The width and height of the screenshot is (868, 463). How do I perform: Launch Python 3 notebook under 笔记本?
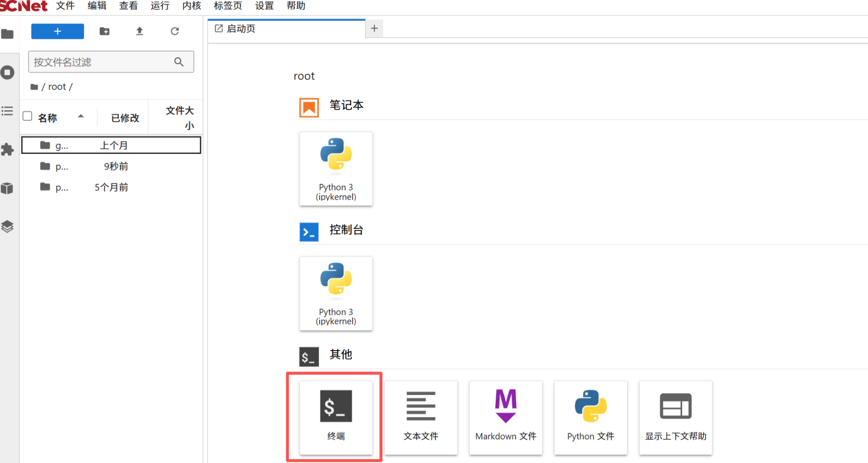tap(336, 169)
